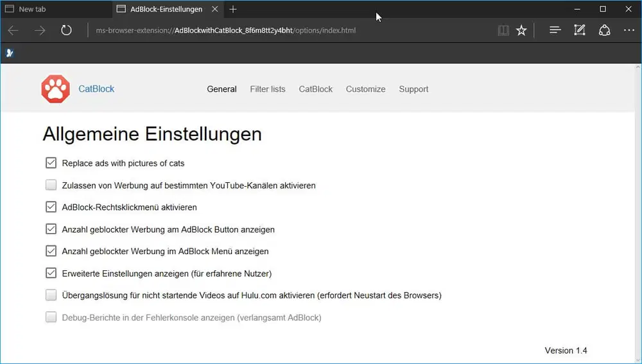The height and width of the screenshot is (364, 642).
Task: Click the page vertical scrollbar
Action: pyautogui.click(x=638, y=213)
